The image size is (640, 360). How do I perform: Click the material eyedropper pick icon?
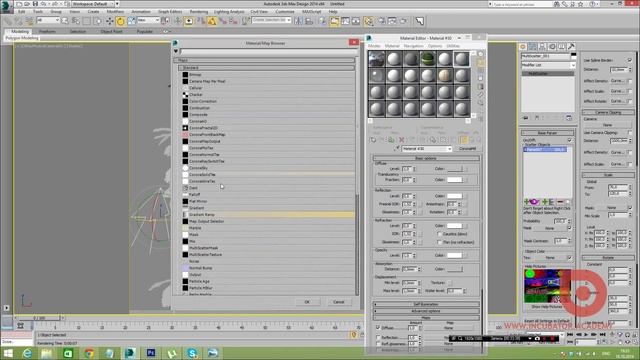396,149
